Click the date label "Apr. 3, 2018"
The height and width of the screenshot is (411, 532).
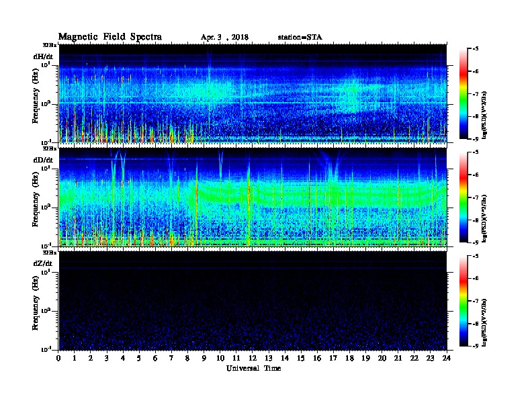pyautogui.click(x=224, y=38)
